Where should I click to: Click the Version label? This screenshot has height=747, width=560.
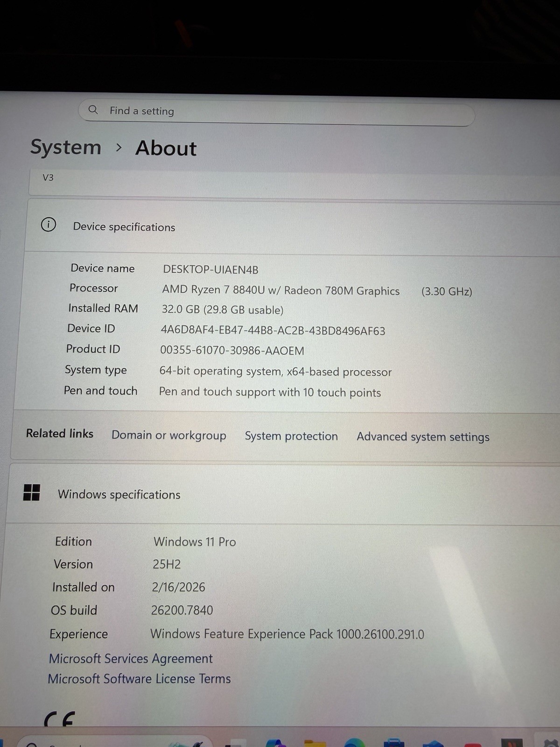(x=73, y=564)
